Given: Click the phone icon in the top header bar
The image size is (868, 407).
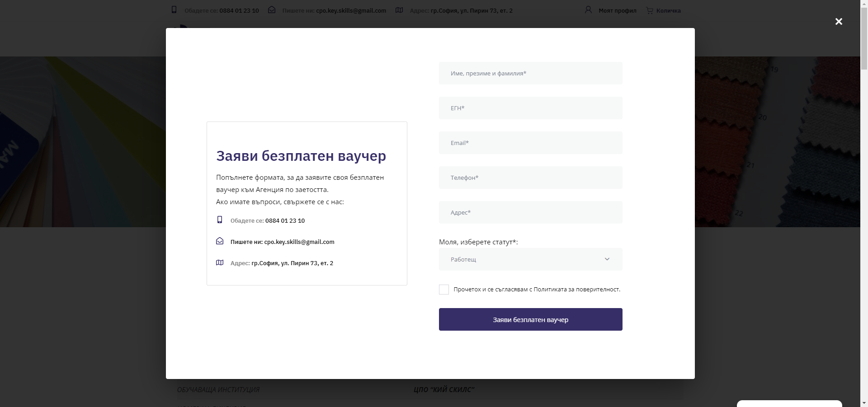Looking at the screenshot, I should coord(174,9).
